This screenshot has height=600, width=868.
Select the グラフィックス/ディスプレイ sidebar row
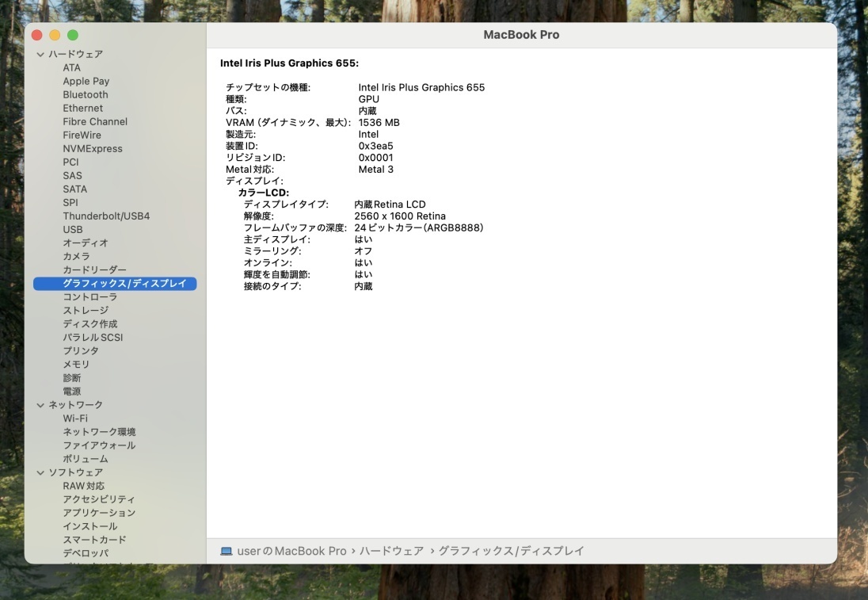(x=115, y=284)
